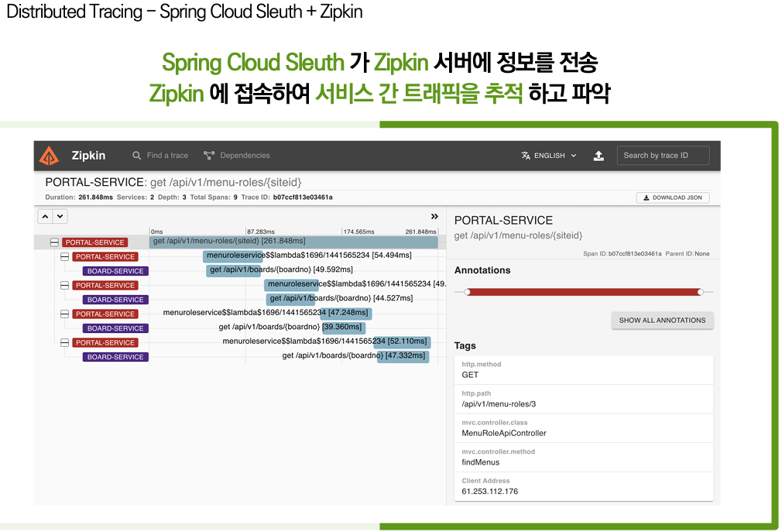Click the red annotations timeline bar

(x=584, y=292)
